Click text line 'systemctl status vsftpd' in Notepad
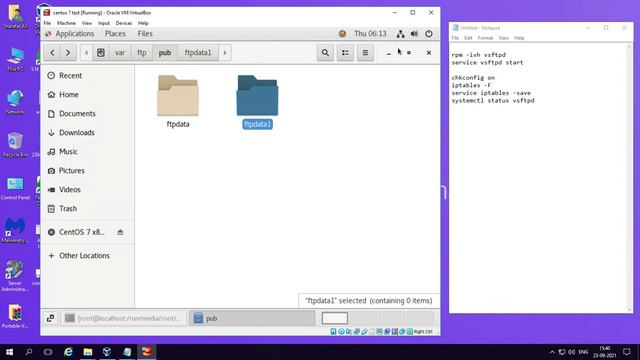This screenshot has height=360, width=640. (493, 100)
